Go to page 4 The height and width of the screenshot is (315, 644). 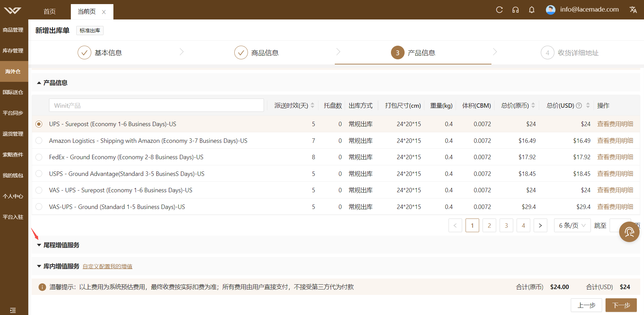point(523,225)
